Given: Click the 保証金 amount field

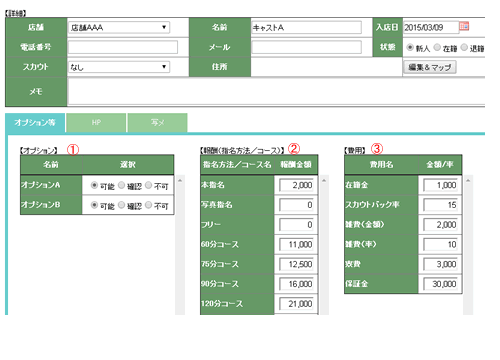Looking at the screenshot, I should pos(440,284).
